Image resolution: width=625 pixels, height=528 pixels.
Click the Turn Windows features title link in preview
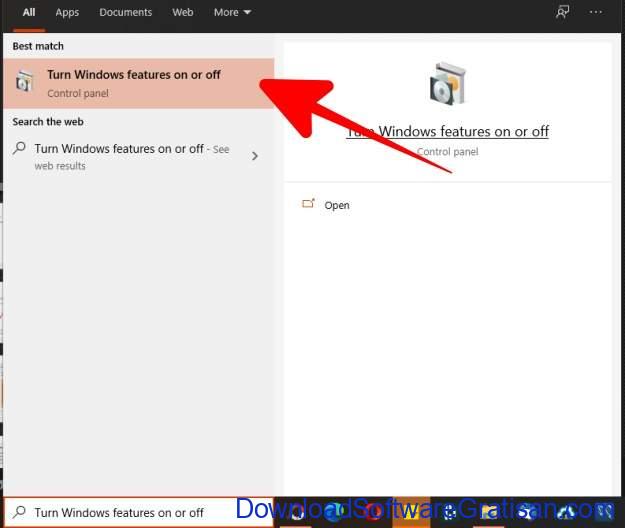pyautogui.click(x=448, y=132)
